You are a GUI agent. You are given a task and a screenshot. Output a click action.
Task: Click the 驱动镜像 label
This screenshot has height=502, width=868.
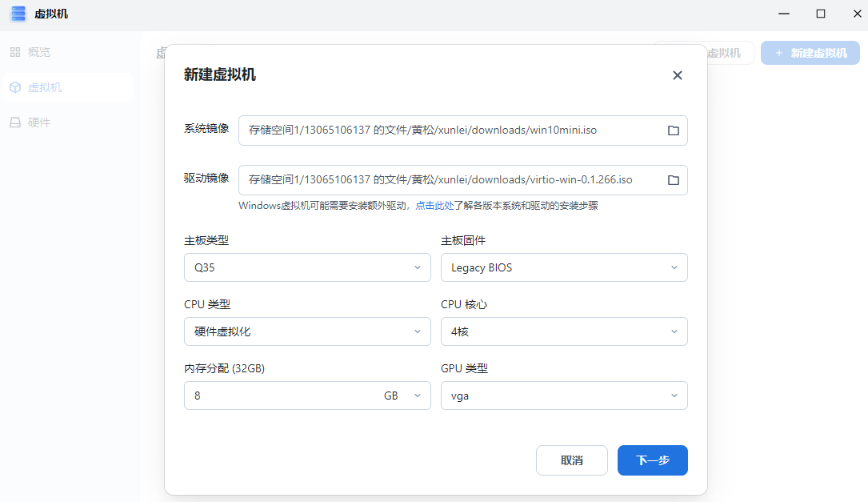click(x=206, y=178)
